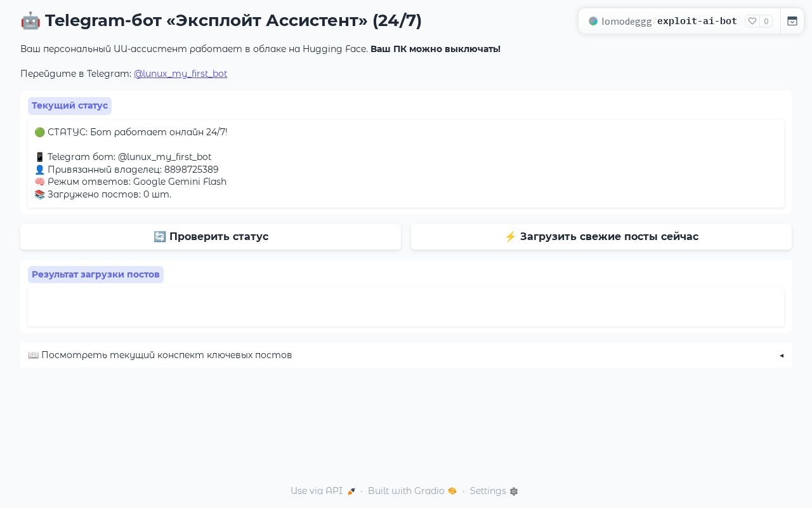Click Загрузить свежие посты сейчас button
The height and width of the screenshot is (508, 812).
pos(601,237)
